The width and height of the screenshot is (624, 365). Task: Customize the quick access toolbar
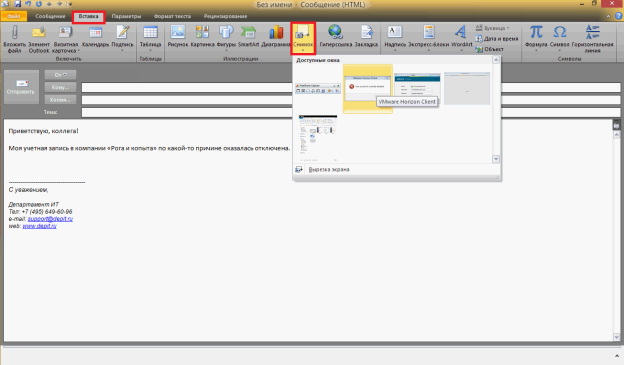[x=70, y=4]
